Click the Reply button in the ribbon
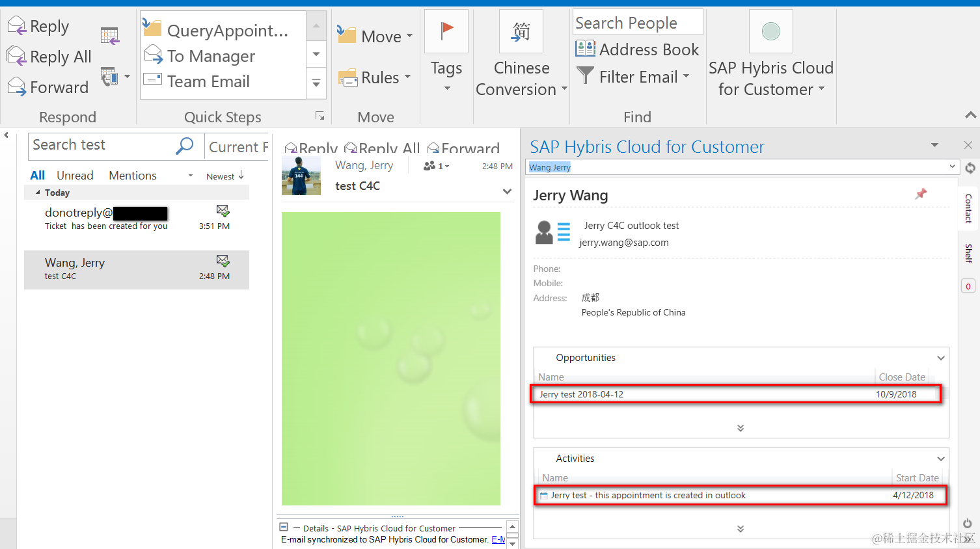 click(38, 27)
